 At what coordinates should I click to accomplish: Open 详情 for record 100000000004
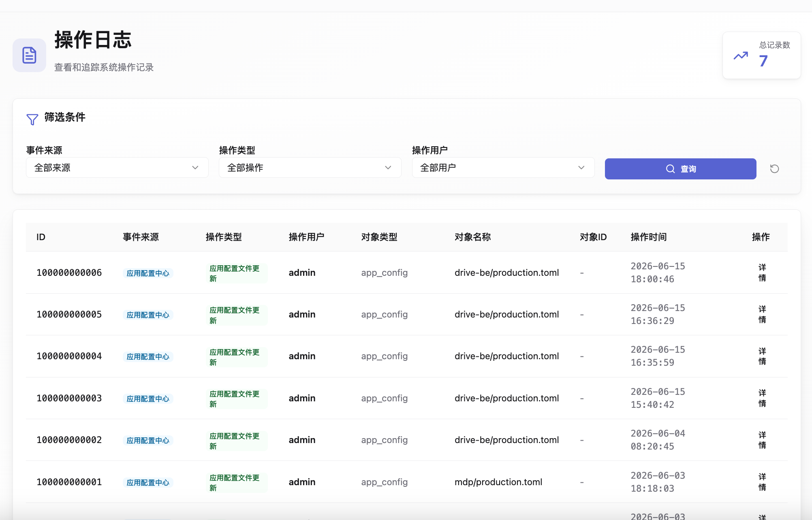[762, 356]
